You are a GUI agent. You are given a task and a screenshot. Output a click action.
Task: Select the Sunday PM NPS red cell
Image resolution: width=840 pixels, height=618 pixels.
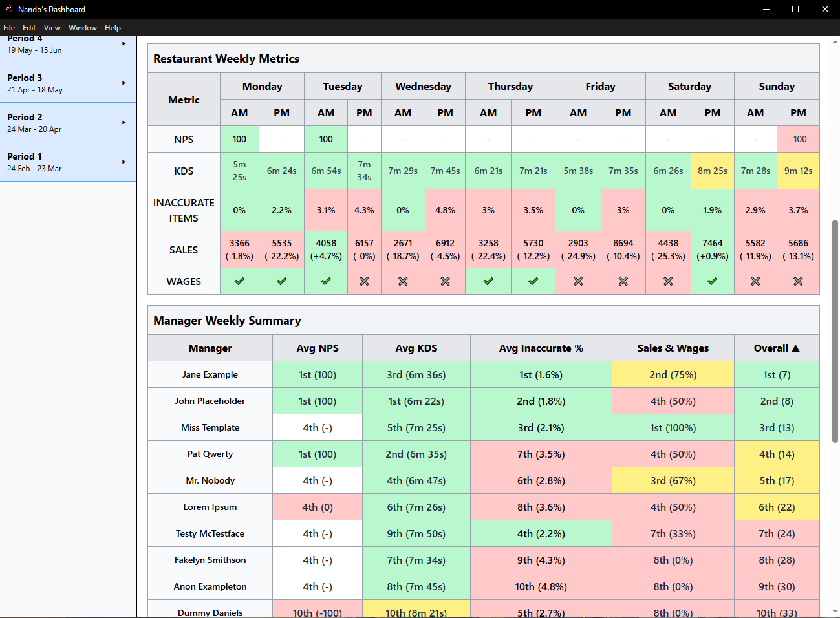798,139
